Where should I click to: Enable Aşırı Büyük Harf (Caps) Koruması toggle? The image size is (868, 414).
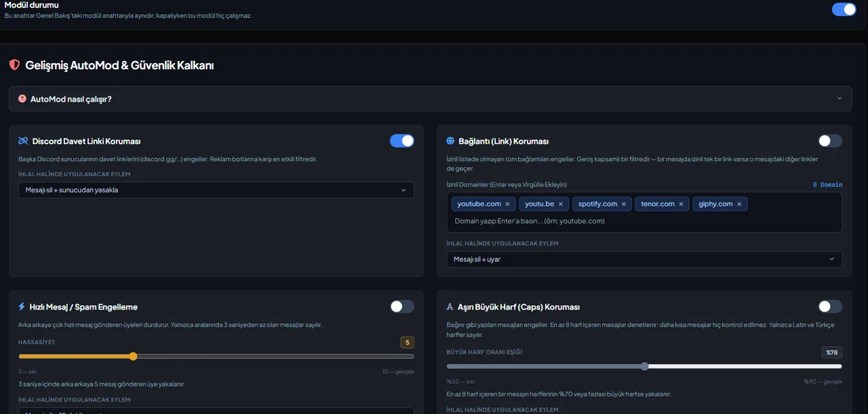pyautogui.click(x=830, y=307)
